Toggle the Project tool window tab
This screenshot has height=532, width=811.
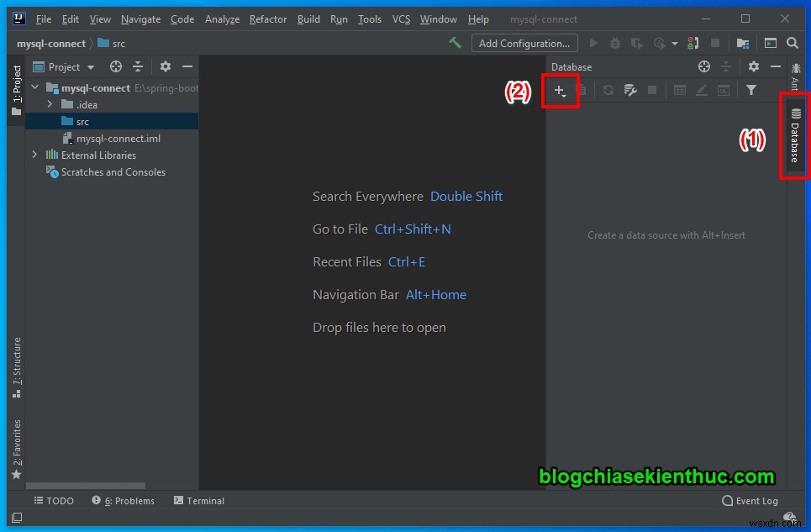pos(17,91)
